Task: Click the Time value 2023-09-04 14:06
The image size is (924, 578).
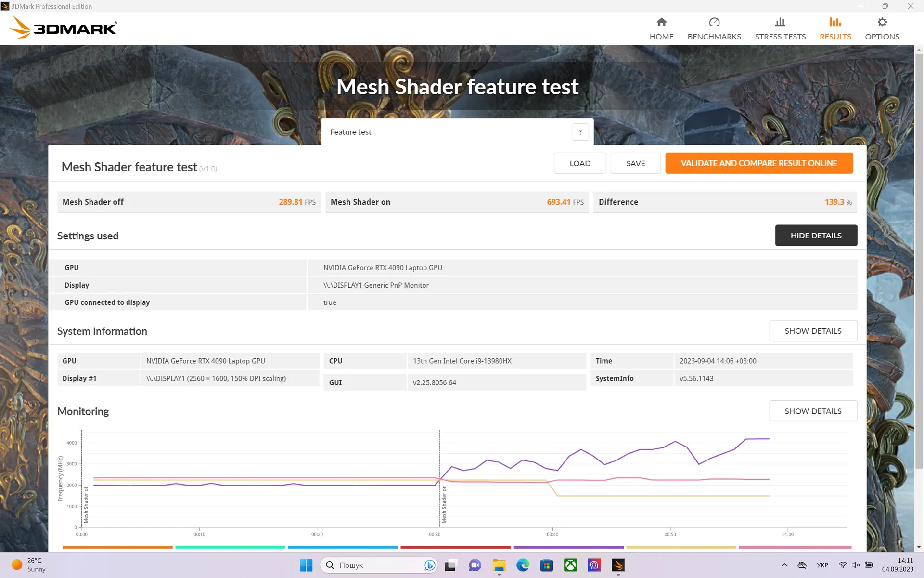Action: [718, 361]
